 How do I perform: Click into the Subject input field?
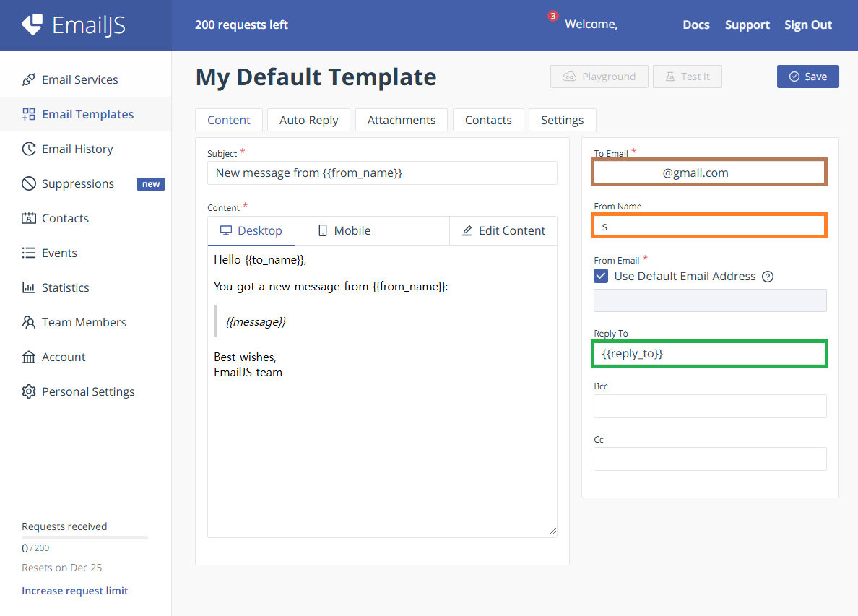pyautogui.click(x=382, y=173)
